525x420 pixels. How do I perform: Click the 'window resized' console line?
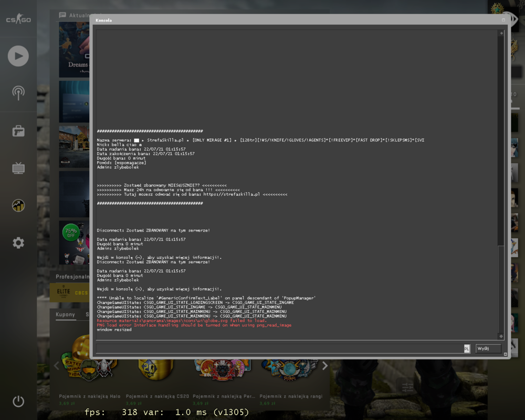pyautogui.click(x=114, y=330)
